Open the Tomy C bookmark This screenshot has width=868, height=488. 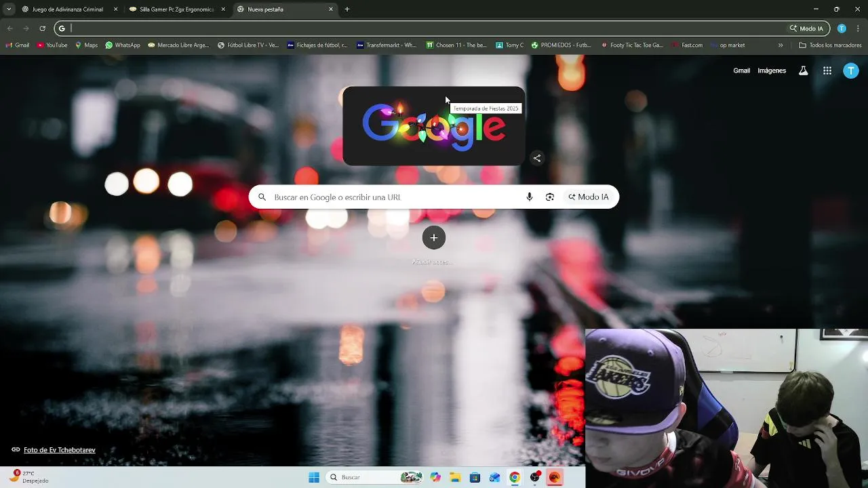509,45
